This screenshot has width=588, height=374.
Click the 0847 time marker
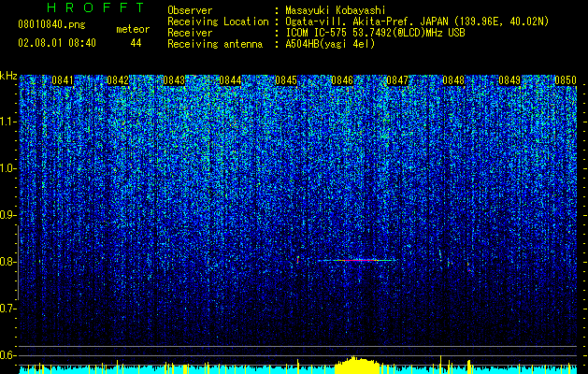[397, 80]
